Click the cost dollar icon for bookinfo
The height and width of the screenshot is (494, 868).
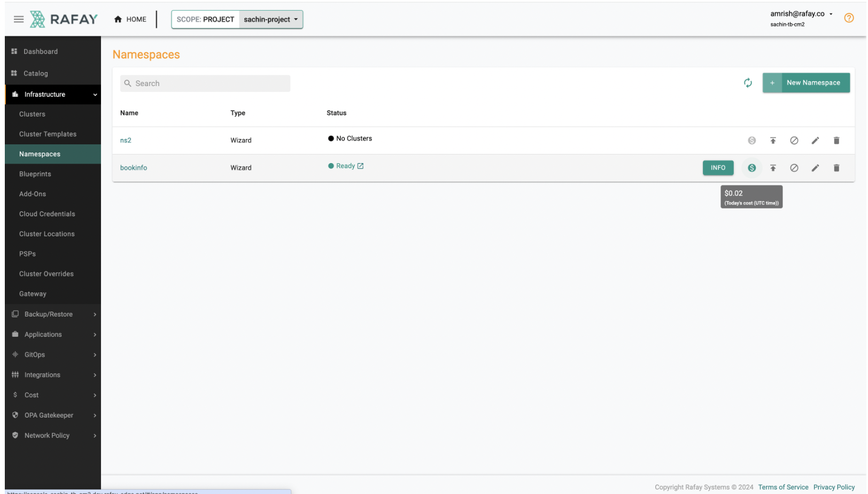(751, 168)
